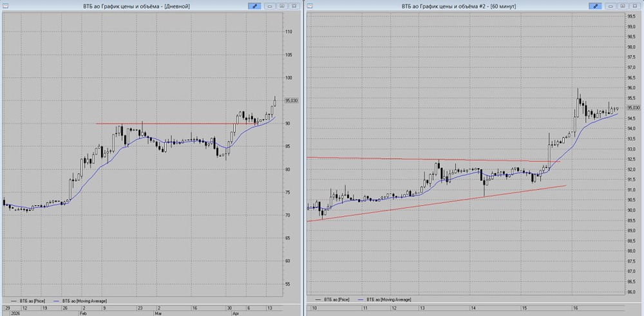This screenshot has width=644, height=316.
Task: Click the 95,030 current price label on hourly chart
Action: [633, 107]
